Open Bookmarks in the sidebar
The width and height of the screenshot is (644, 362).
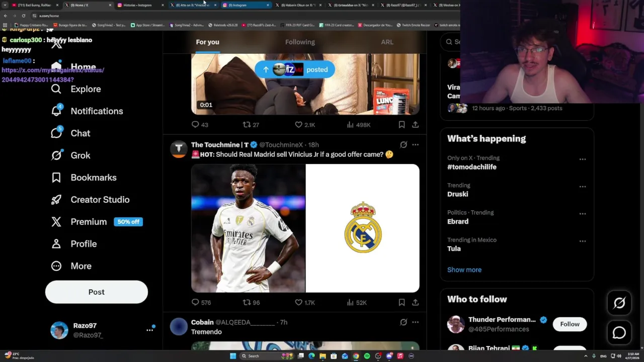click(x=84, y=177)
